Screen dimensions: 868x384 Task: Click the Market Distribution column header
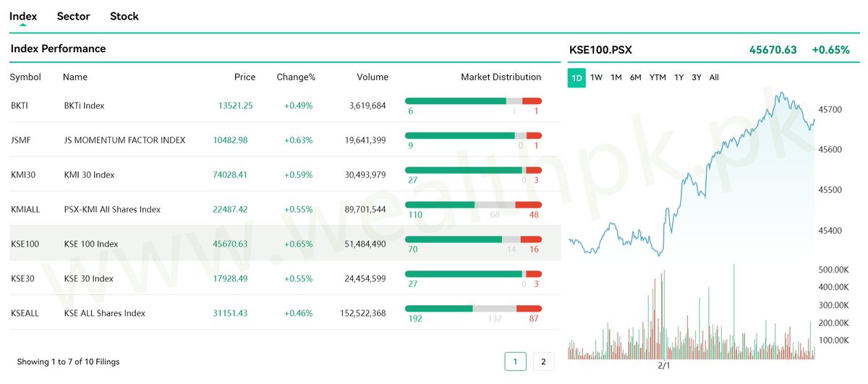point(501,77)
